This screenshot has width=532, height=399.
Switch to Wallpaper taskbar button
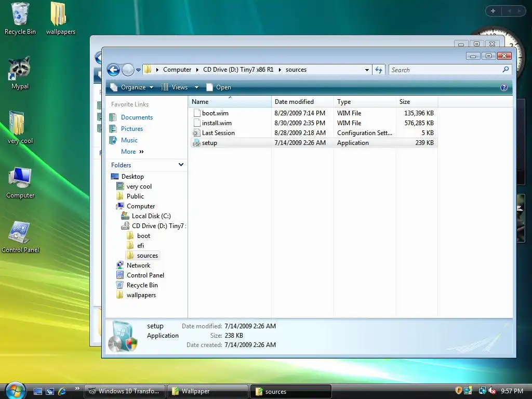pyautogui.click(x=207, y=391)
